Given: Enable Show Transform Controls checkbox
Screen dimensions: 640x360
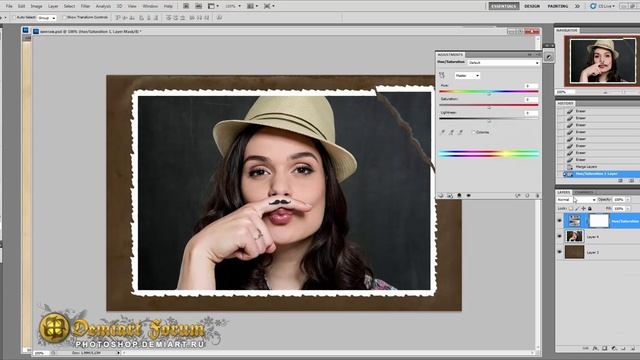Looking at the screenshot, I should [64, 18].
